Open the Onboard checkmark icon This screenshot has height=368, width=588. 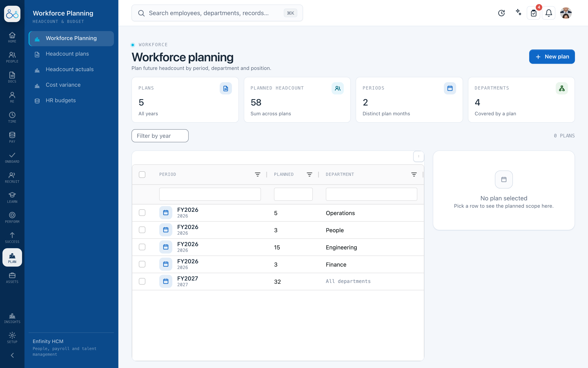coord(12,158)
